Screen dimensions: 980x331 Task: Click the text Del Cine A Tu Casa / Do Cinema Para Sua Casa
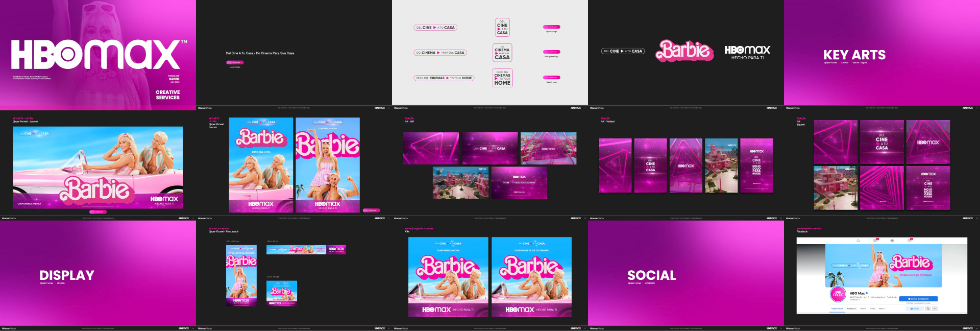[260, 53]
